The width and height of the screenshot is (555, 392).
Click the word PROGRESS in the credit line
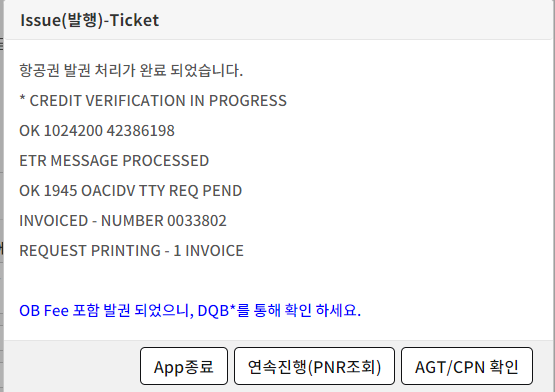click(248, 101)
